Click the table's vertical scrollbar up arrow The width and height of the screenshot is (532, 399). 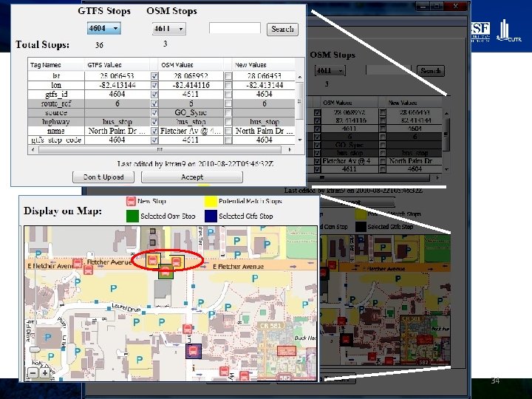point(299,77)
